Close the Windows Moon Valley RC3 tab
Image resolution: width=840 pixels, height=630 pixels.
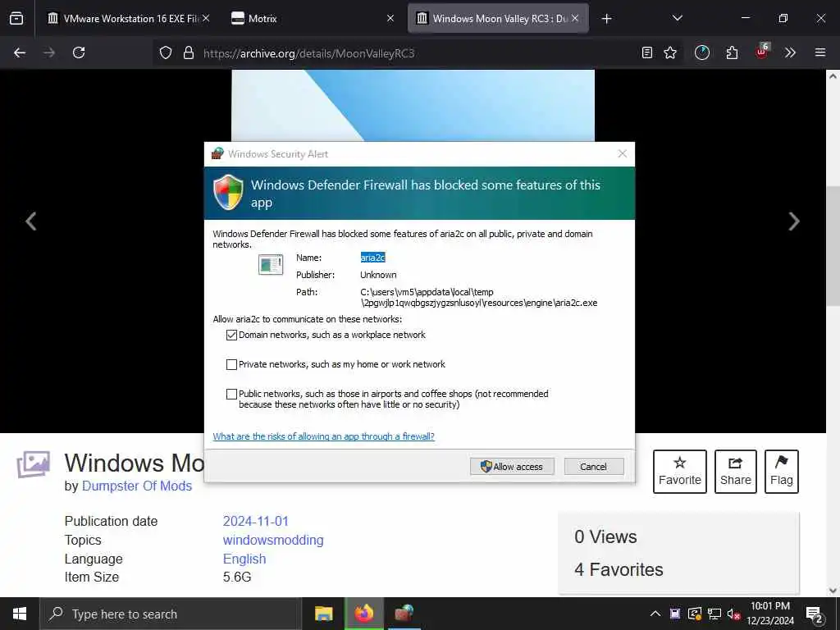pyautogui.click(x=575, y=18)
